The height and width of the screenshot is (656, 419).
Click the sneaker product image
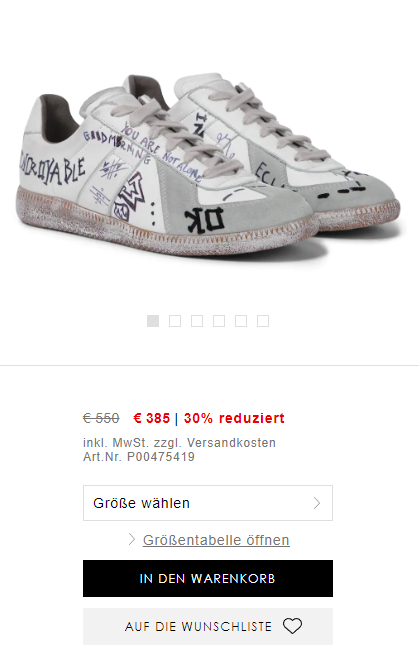[209, 165]
